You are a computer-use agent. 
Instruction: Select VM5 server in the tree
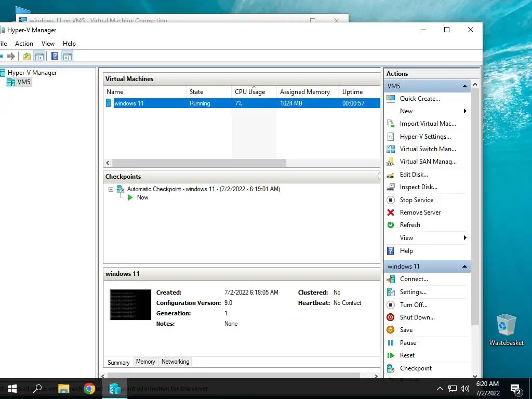point(24,82)
